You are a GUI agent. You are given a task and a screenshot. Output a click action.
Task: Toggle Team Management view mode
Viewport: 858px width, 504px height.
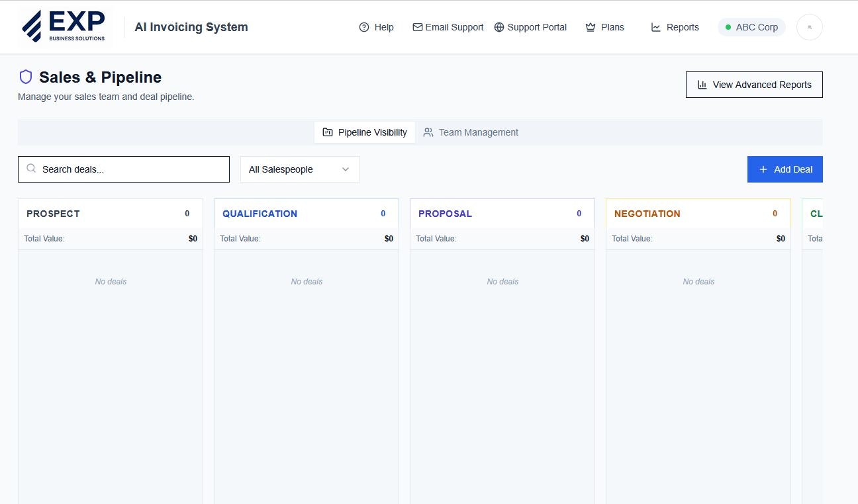click(x=471, y=132)
